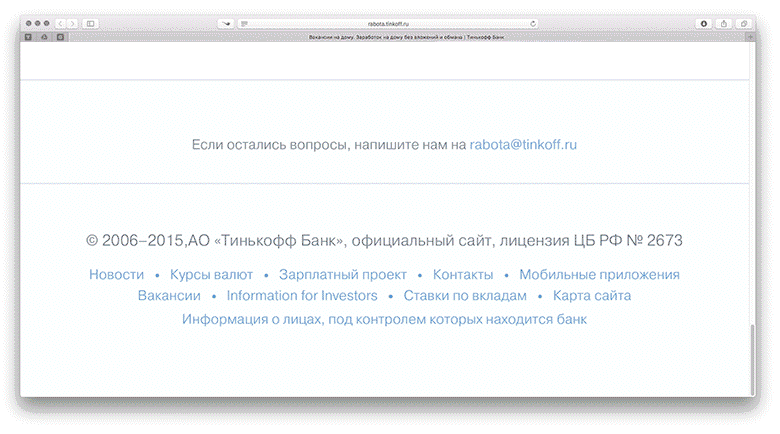Screen dimensions: 780x434
Task: Open second pinned tab icon
Action: point(44,37)
